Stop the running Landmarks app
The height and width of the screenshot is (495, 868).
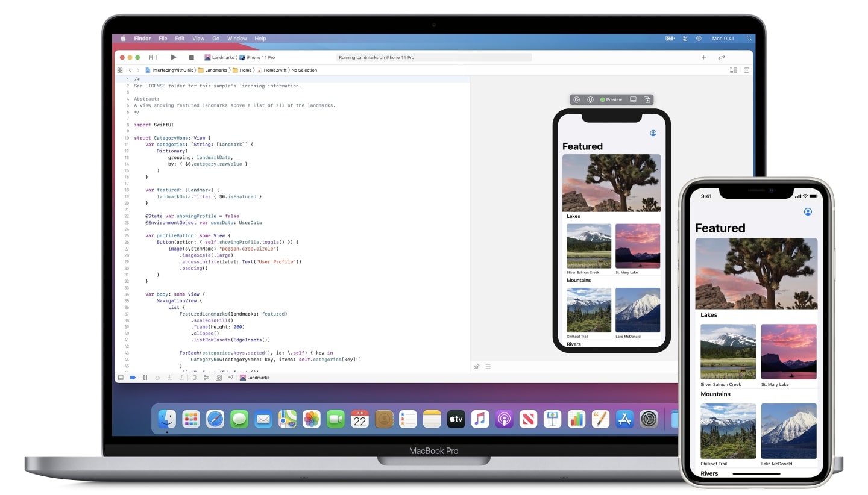pos(191,57)
